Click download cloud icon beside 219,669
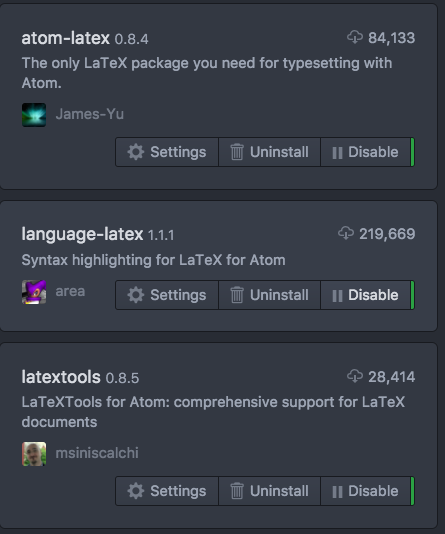 click(x=346, y=233)
